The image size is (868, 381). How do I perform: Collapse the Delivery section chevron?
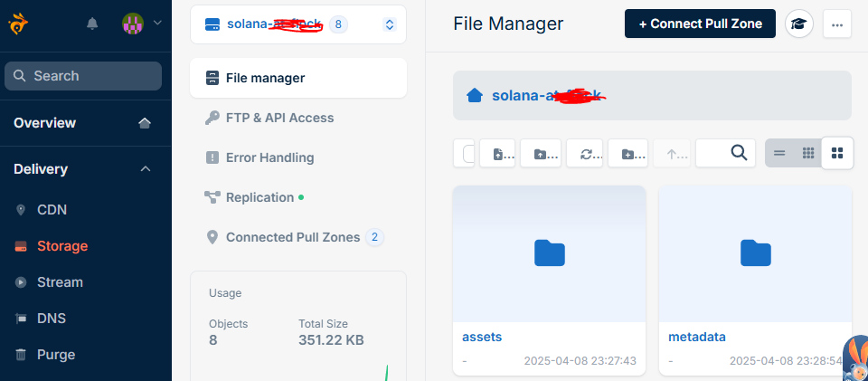coord(146,169)
